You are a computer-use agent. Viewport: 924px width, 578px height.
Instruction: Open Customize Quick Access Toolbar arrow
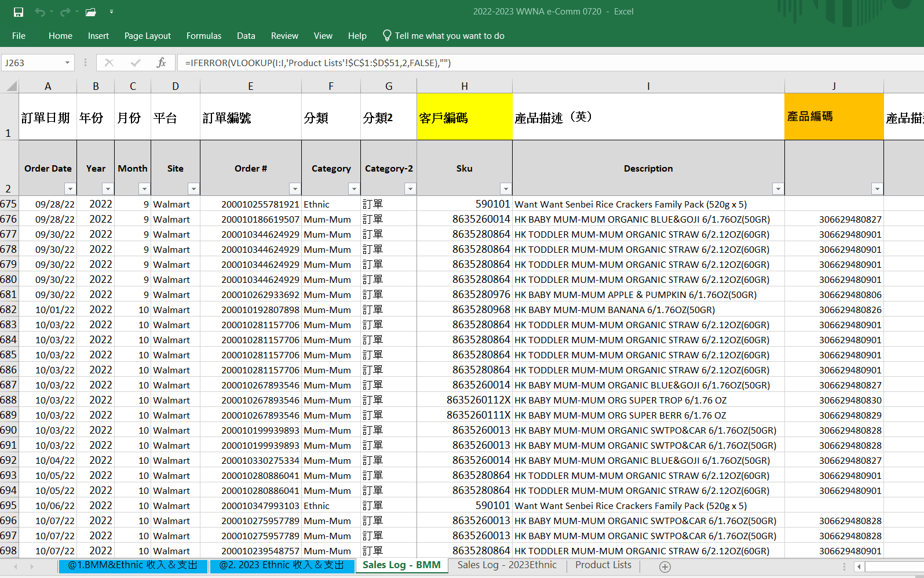[x=111, y=12]
